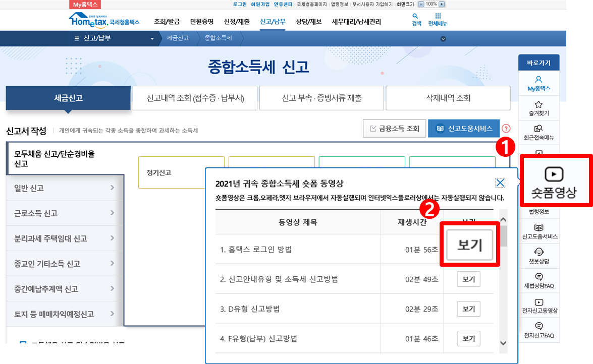This screenshot has width=593, height=364.
Task: Open the 세무대리/납세관리 menu
Action: [x=356, y=22]
